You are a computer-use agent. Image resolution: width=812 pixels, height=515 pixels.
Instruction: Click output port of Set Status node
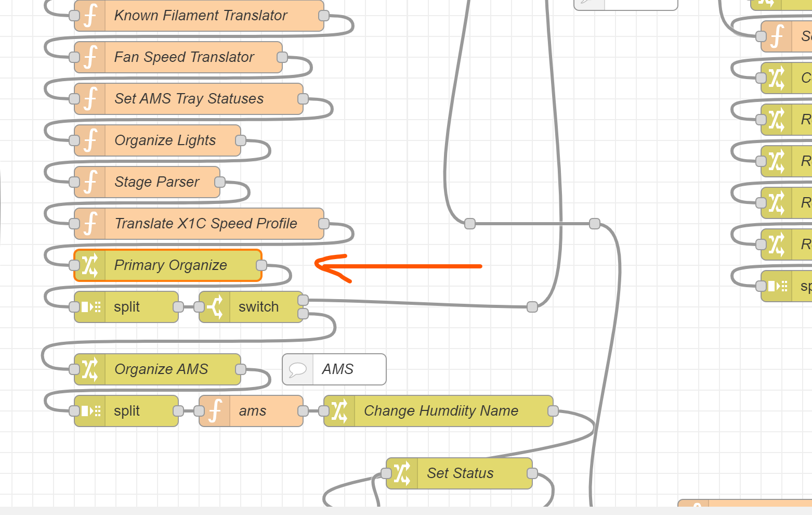tap(532, 473)
